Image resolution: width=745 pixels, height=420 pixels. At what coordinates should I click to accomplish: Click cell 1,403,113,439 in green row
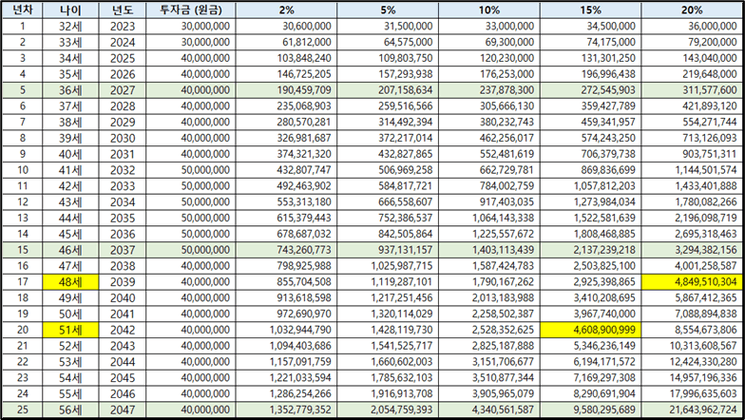click(x=489, y=250)
